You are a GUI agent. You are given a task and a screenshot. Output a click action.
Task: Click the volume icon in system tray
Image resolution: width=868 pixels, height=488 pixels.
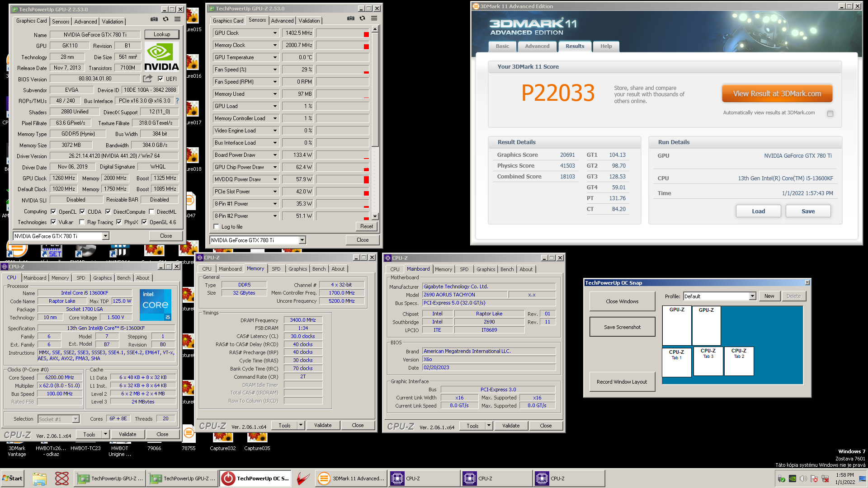pos(803,479)
